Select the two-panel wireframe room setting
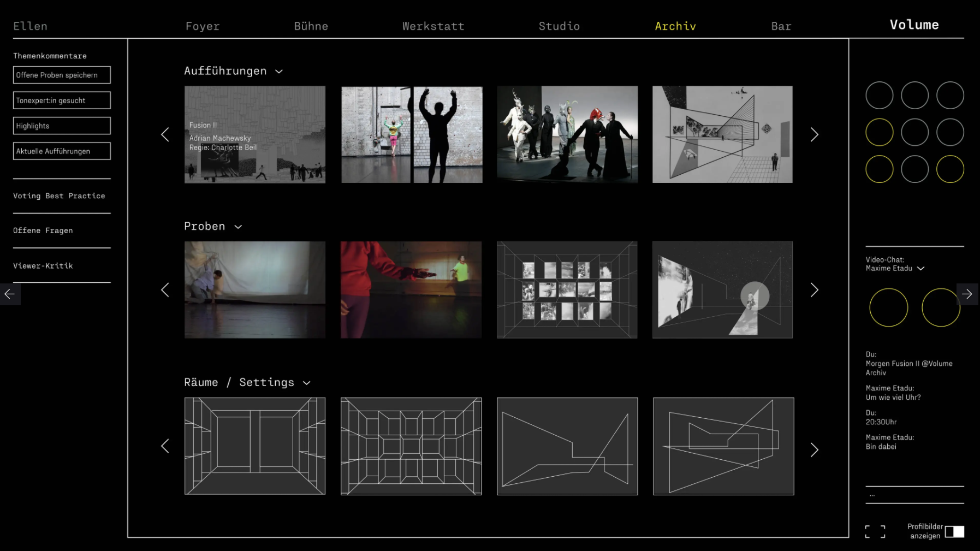 coord(255,446)
